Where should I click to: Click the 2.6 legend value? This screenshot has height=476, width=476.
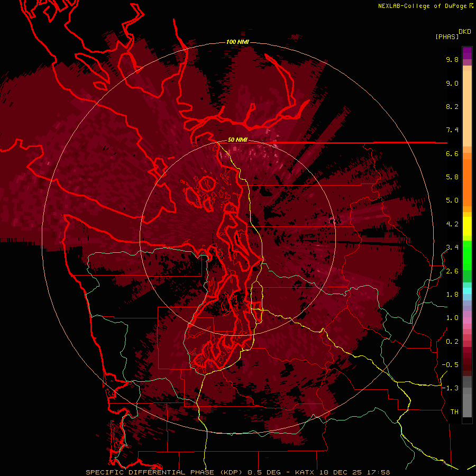(452, 271)
